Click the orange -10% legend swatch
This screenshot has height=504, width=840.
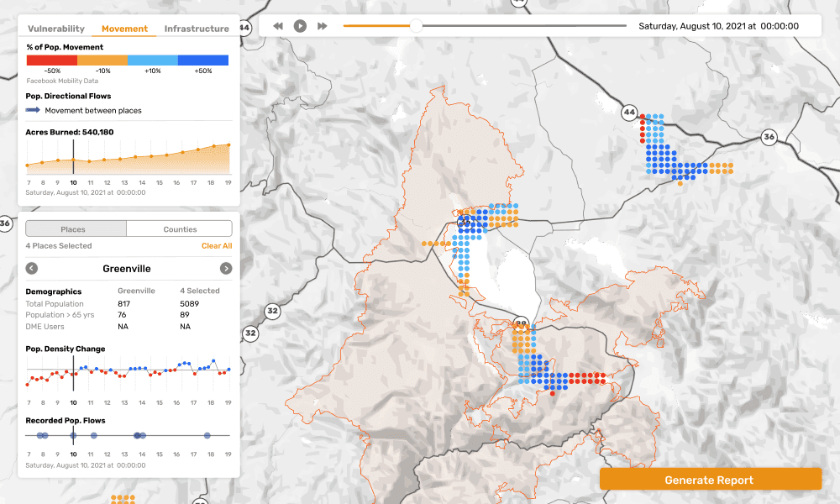coord(102,60)
